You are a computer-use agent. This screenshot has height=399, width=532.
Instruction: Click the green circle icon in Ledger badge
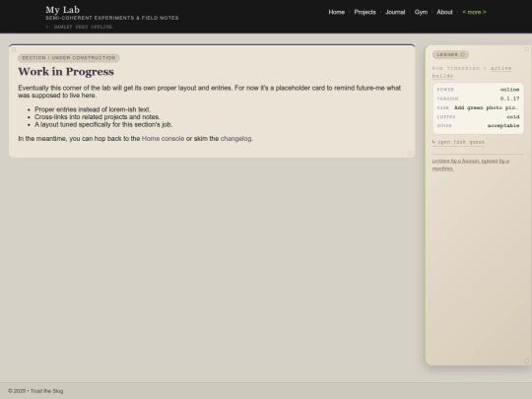[x=462, y=54]
